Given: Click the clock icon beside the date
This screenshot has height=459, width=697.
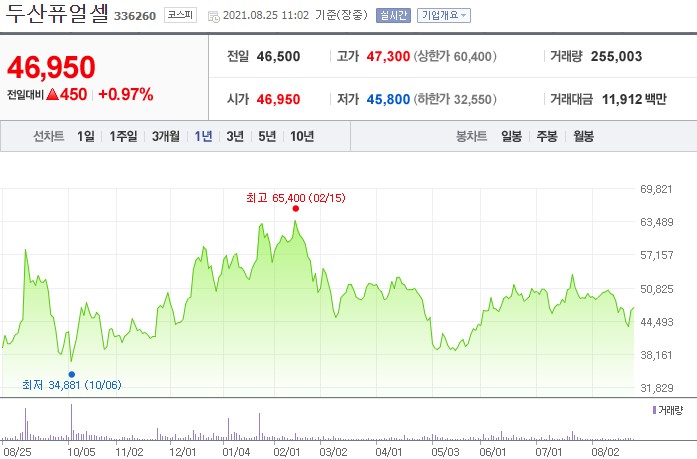Looking at the screenshot, I should click(214, 17).
